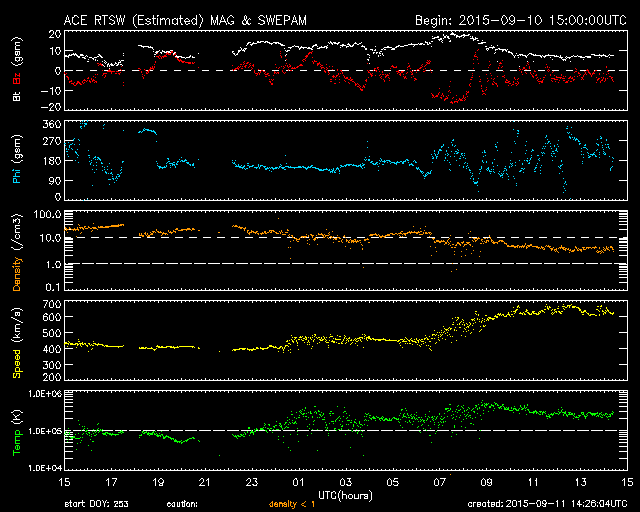Select the blue Phi (gsm) axis label

tap(16, 160)
